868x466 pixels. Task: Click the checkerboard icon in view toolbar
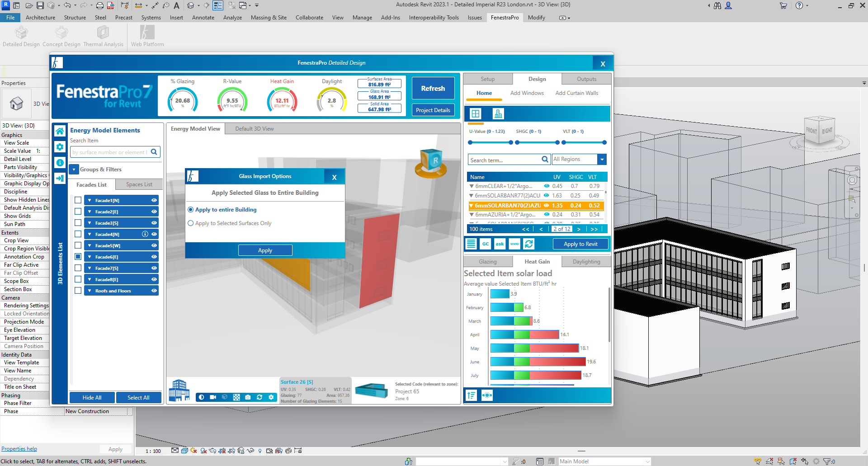coord(236,397)
